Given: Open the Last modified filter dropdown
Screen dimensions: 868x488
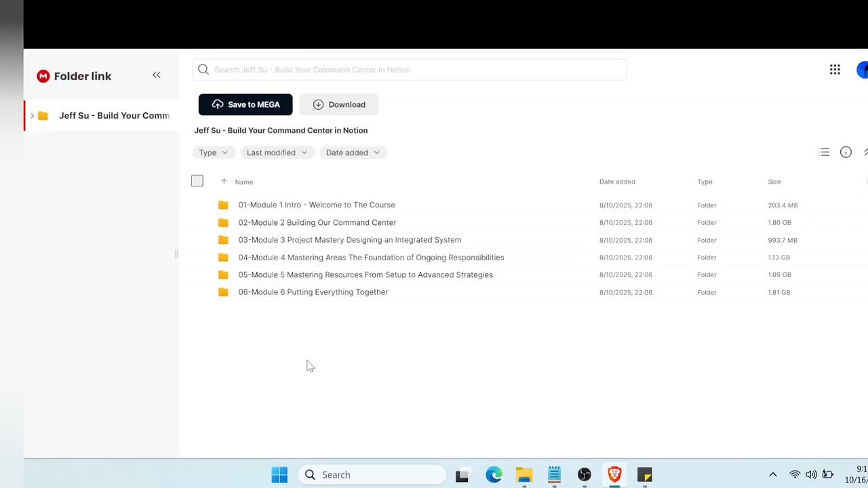Looking at the screenshot, I should tap(277, 152).
